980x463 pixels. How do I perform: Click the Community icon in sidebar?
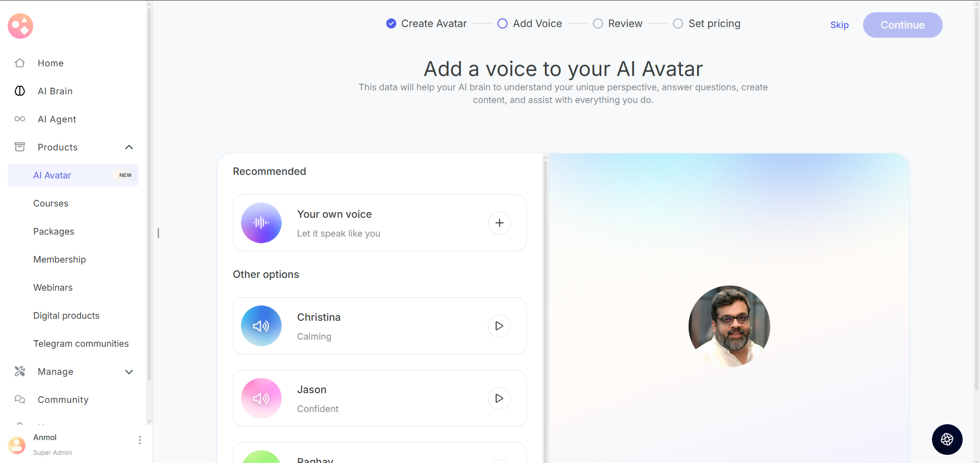20,400
